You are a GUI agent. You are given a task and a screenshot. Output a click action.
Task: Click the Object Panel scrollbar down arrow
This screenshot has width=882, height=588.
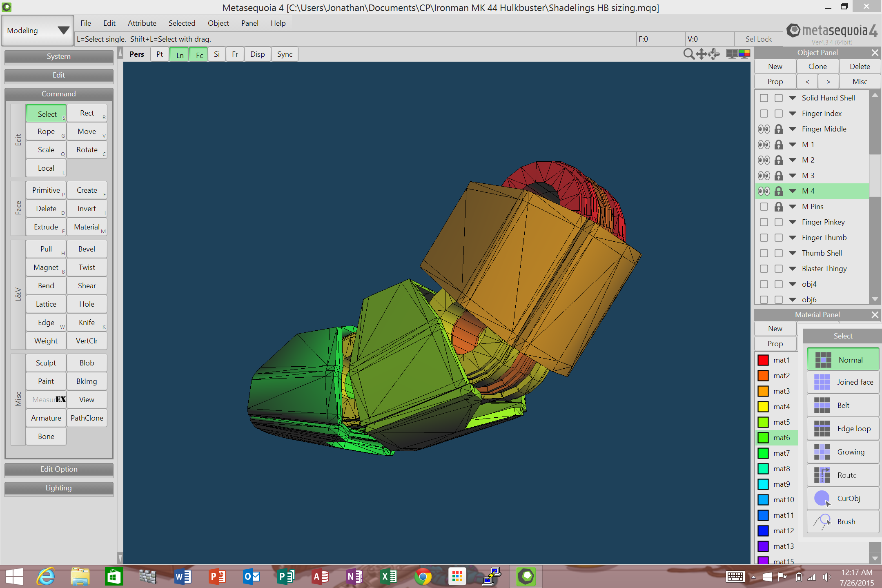(875, 299)
